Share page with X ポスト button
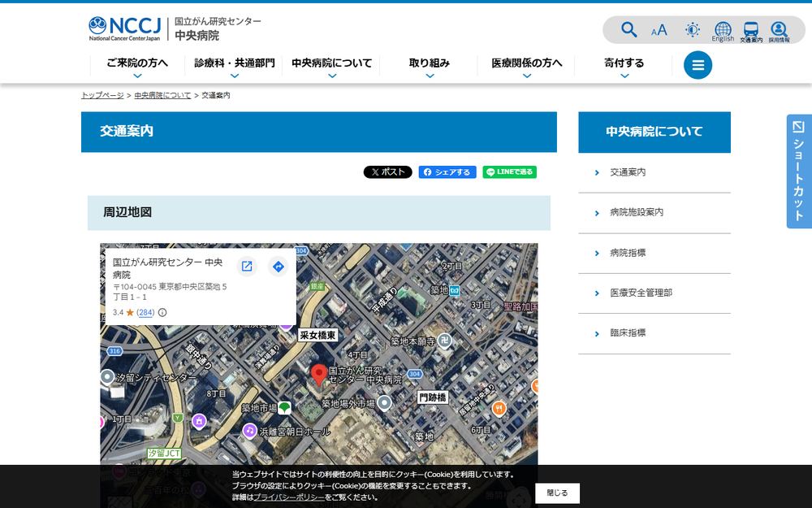Image resolution: width=812 pixels, height=508 pixels. point(388,172)
